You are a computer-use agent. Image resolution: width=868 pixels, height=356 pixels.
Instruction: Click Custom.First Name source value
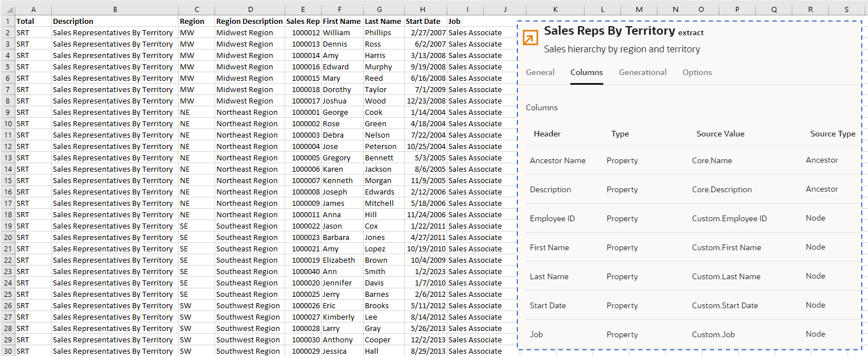[726, 247]
